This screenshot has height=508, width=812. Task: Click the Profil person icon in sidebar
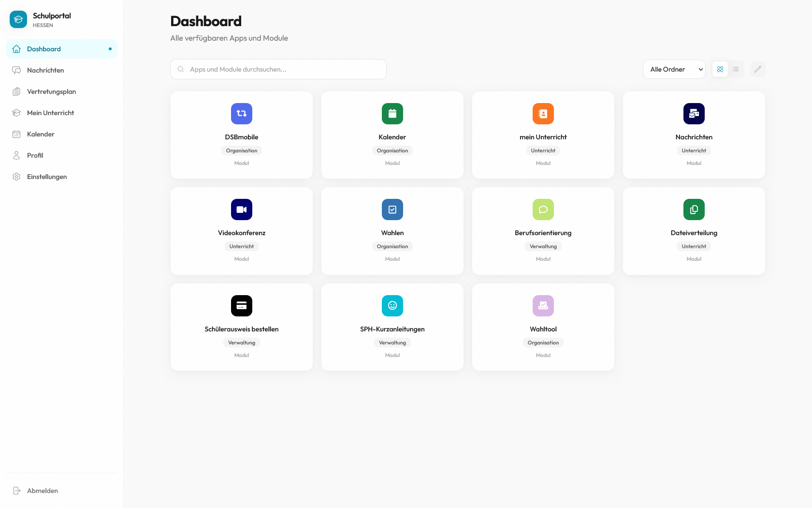16,155
